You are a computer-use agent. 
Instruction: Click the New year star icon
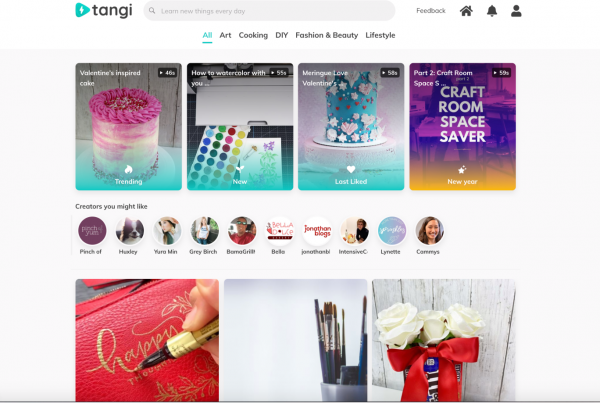pos(462,170)
